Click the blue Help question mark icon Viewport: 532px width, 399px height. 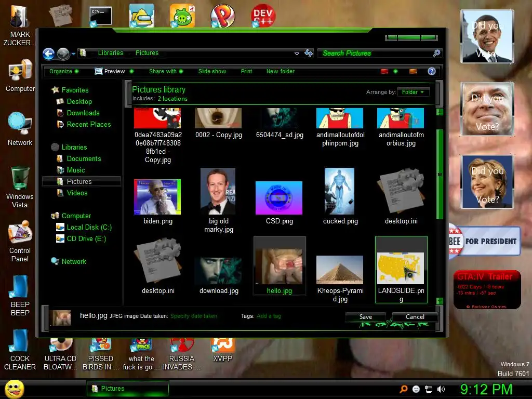(431, 71)
